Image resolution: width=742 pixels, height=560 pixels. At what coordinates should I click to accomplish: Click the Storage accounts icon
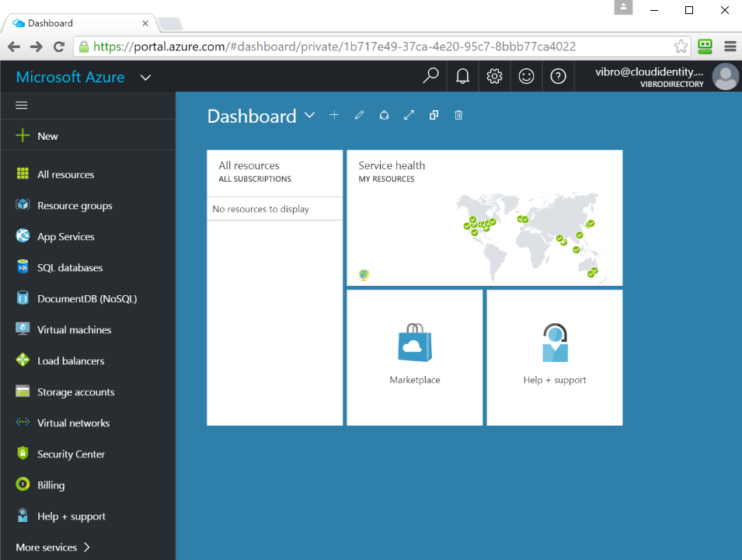(x=23, y=391)
